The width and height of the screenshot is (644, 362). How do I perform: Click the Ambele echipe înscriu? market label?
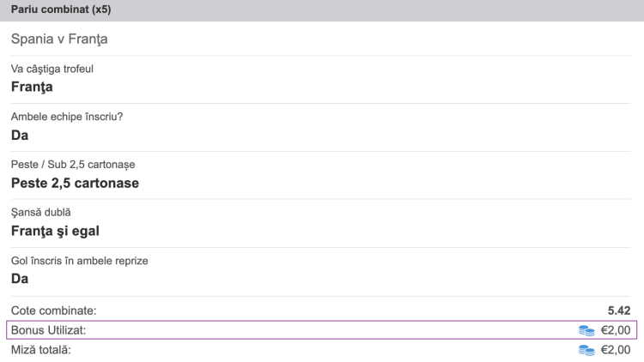click(x=66, y=117)
